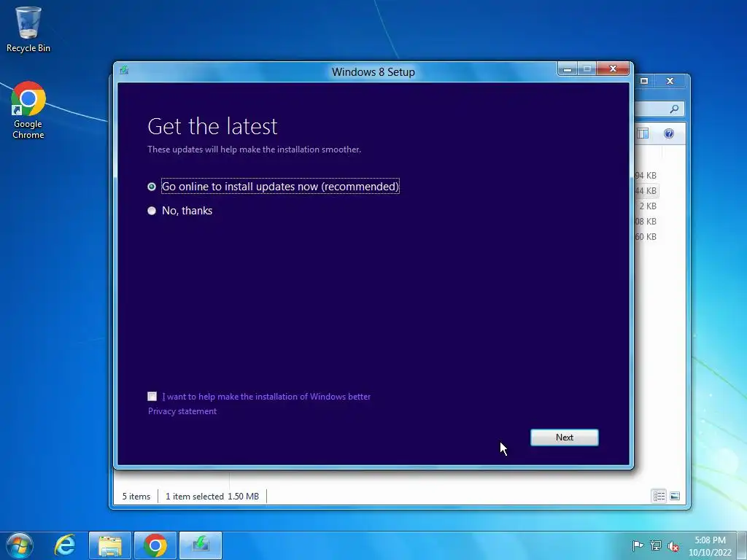Screen dimensions: 747x560
Task: Click the Explorer search magnifier icon
Action: point(674,109)
